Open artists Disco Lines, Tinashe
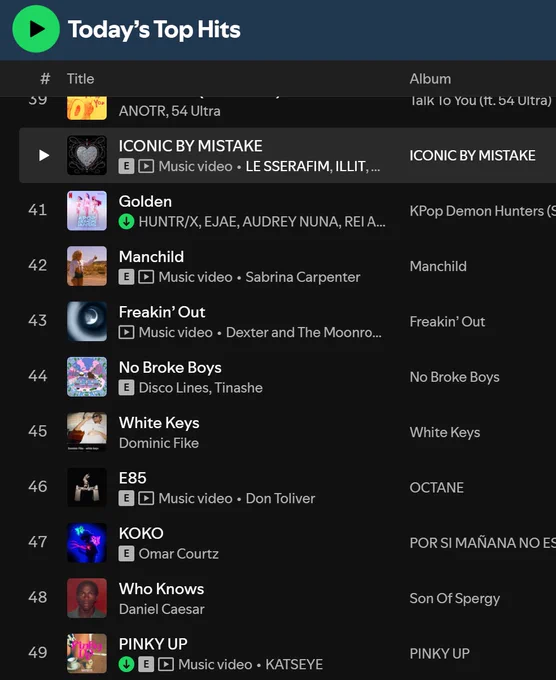Viewport: 556px width, 680px height. [201, 388]
